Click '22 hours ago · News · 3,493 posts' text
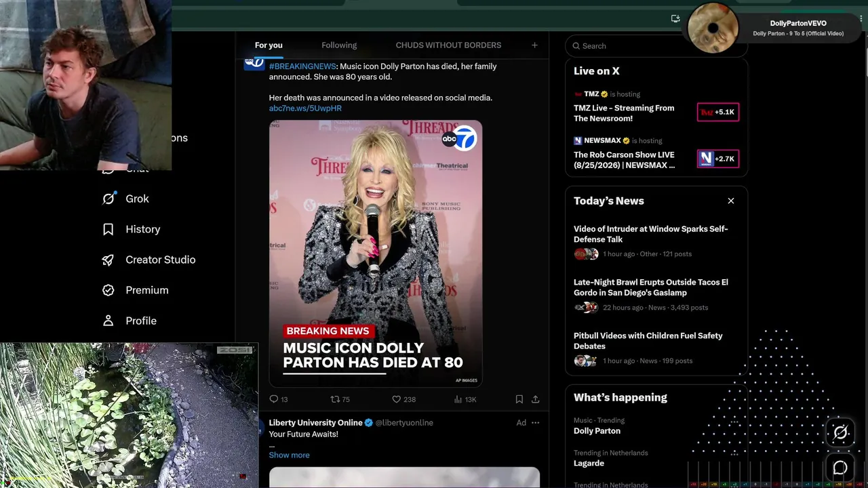This screenshot has height=488, width=868. (655, 308)
